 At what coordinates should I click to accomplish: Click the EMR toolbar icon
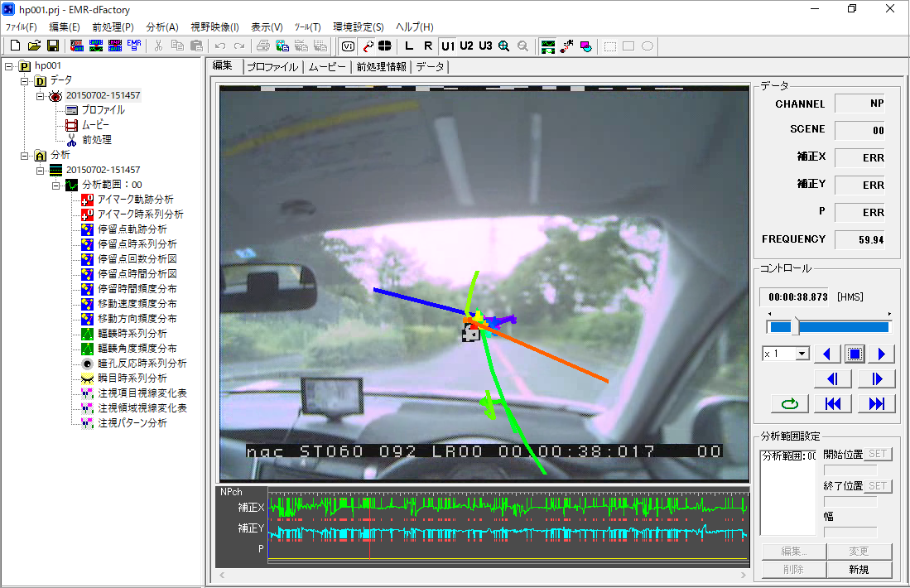tap(134, 46)
